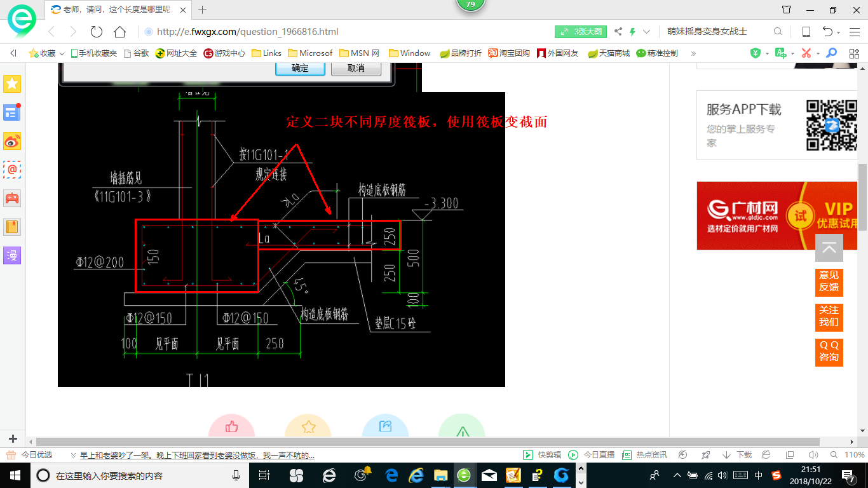
Task: Open the 网址大全 bookmark
Action: [x=177, y=53]
